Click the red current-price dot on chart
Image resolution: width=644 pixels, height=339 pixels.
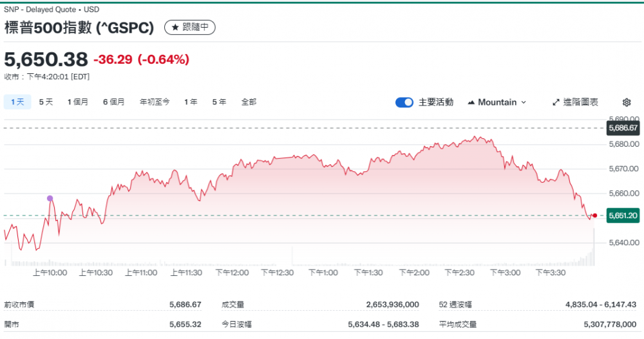(594, 215)
